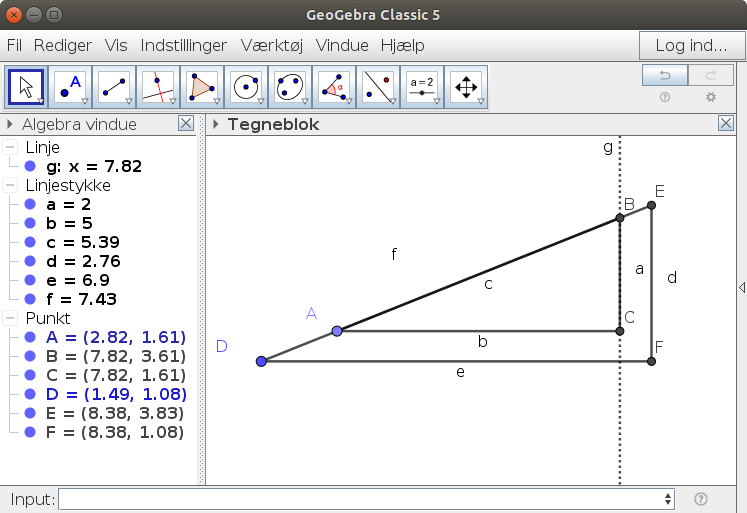Screen dimensions: 747x513
Task: Open the Indstillinger menu
Action: click(183, 45)
